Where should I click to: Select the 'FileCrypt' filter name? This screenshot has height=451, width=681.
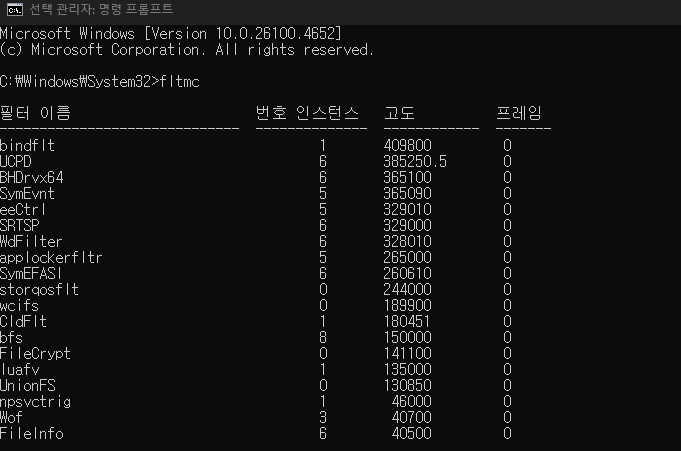coord(35,353)
